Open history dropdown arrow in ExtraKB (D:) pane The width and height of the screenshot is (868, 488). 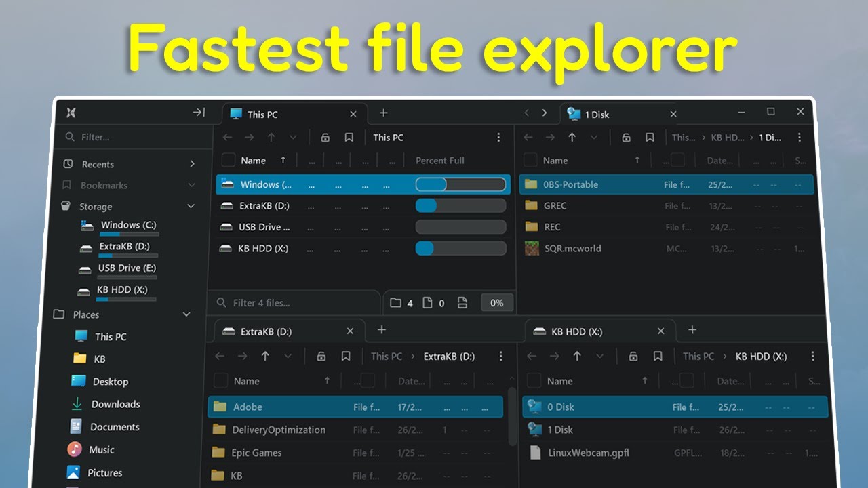click(x=288, y=357)
